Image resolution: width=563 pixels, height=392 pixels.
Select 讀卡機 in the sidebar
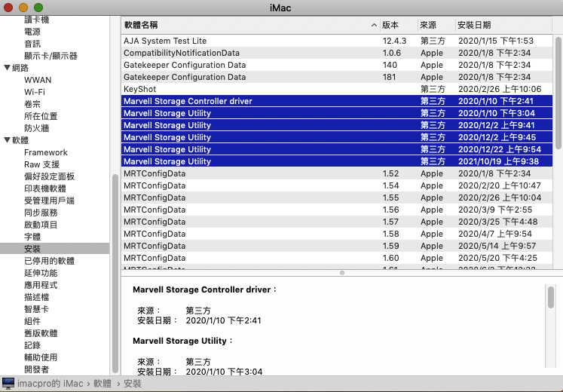click(x=37, y=20)
